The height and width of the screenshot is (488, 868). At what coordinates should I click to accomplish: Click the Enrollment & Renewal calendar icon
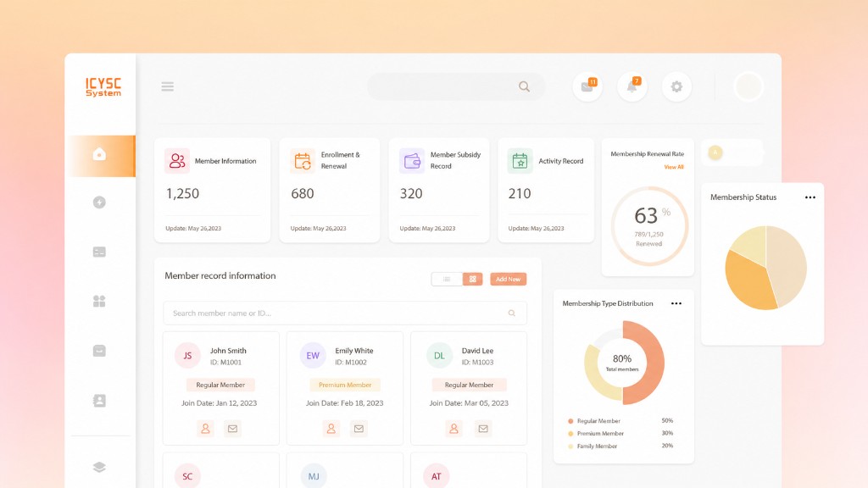303,161
